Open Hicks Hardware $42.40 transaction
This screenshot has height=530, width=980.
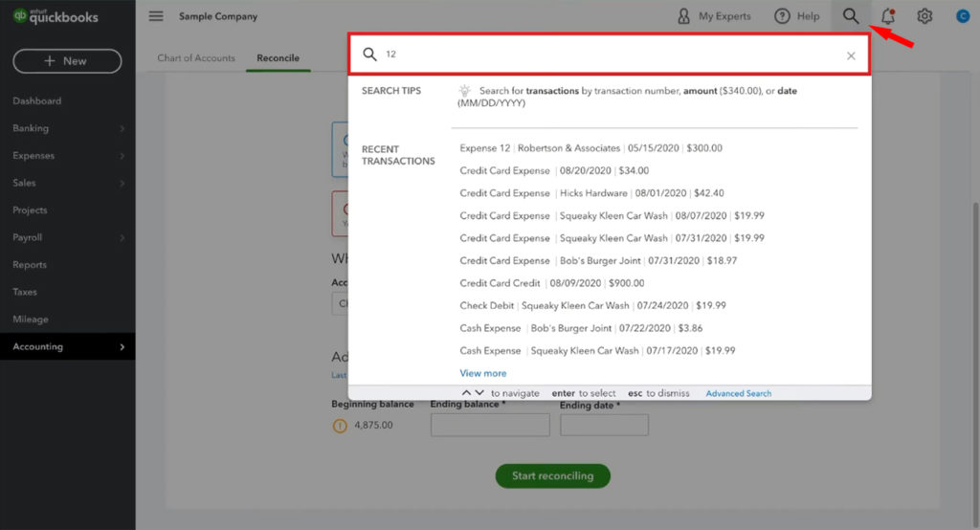(x=591, y=193)
